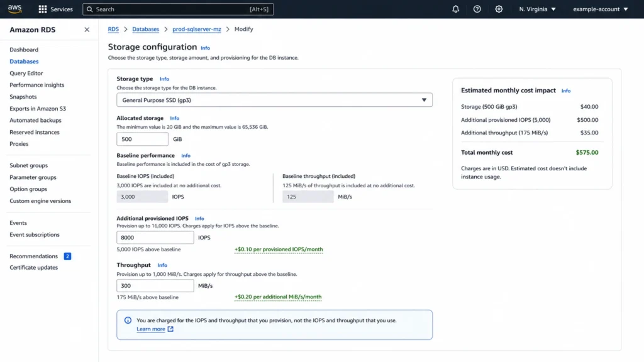Close the Amazon RDS sidebar panel
The width and height of the screenshot is (644, 362).
click(x=87, y=30)
